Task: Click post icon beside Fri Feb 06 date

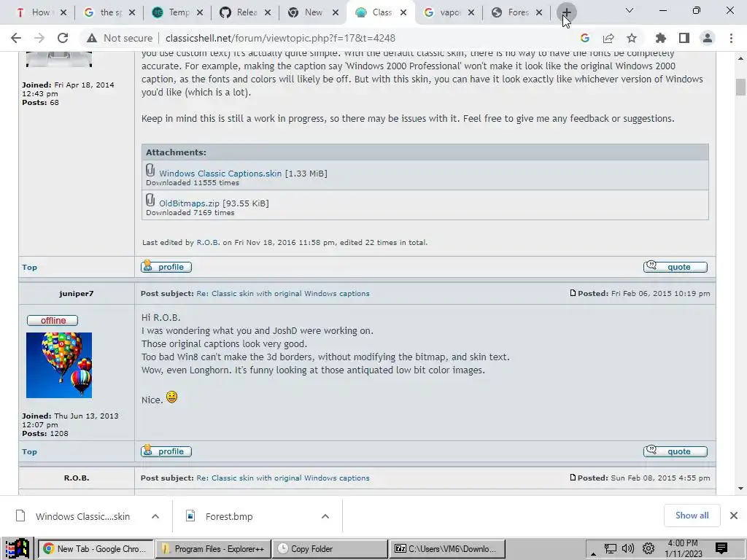Action: [573, 293]
